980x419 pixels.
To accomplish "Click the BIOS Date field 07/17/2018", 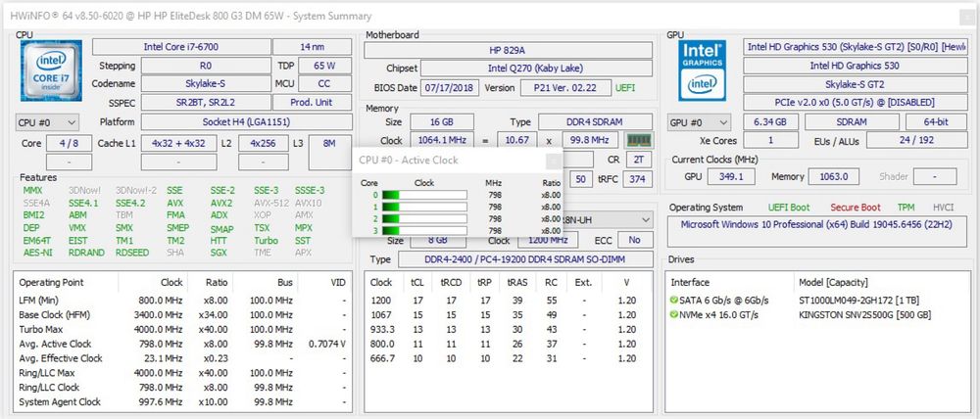I will coord(450,88).
